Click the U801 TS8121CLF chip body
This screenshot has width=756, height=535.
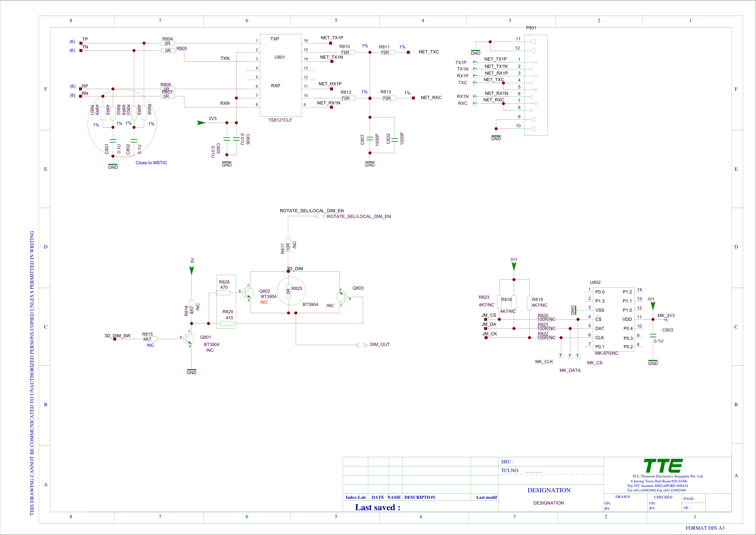point(280,75)
